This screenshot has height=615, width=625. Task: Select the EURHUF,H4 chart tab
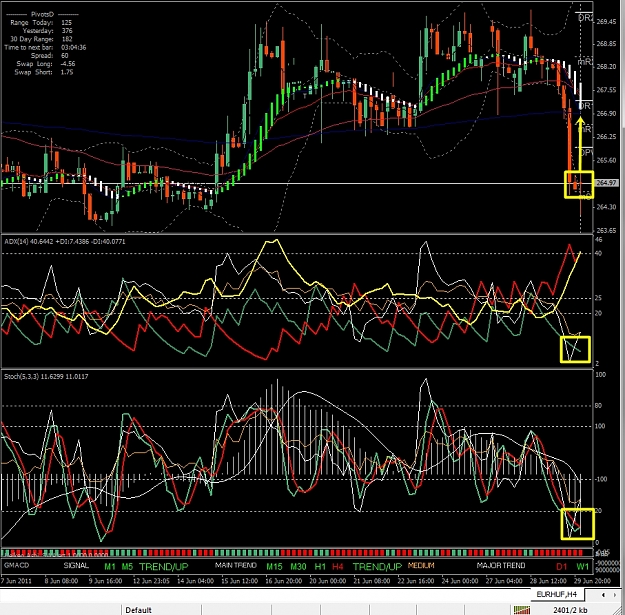click(x=556, y=594)
